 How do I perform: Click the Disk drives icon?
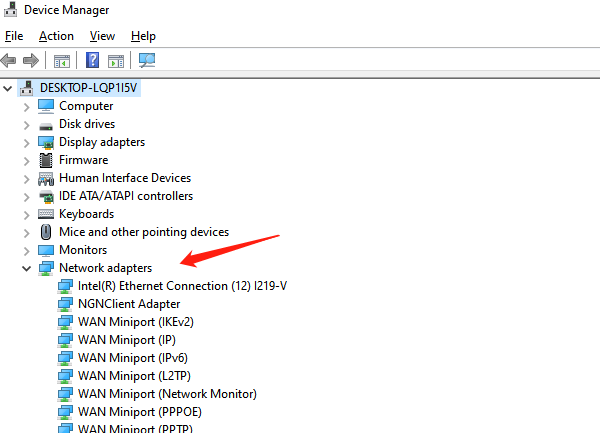[46, 126]
